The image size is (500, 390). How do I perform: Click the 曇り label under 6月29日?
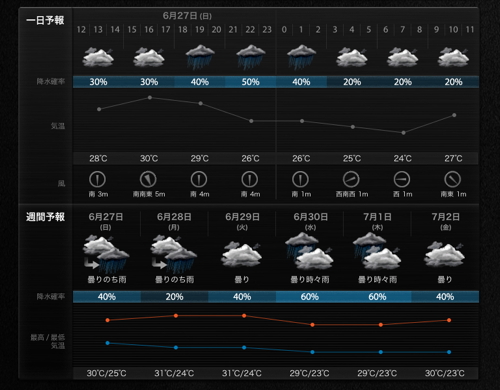click(x=242, y=279)
